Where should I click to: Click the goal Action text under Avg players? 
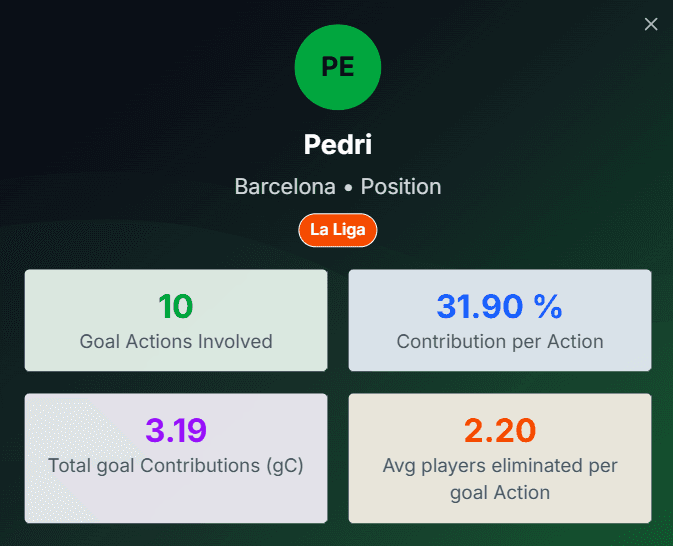[x=499, y=492]
